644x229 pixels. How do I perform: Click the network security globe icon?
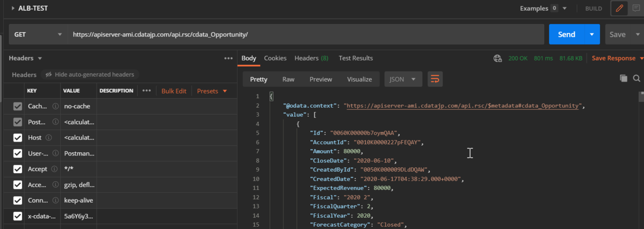tap(498, 58)
